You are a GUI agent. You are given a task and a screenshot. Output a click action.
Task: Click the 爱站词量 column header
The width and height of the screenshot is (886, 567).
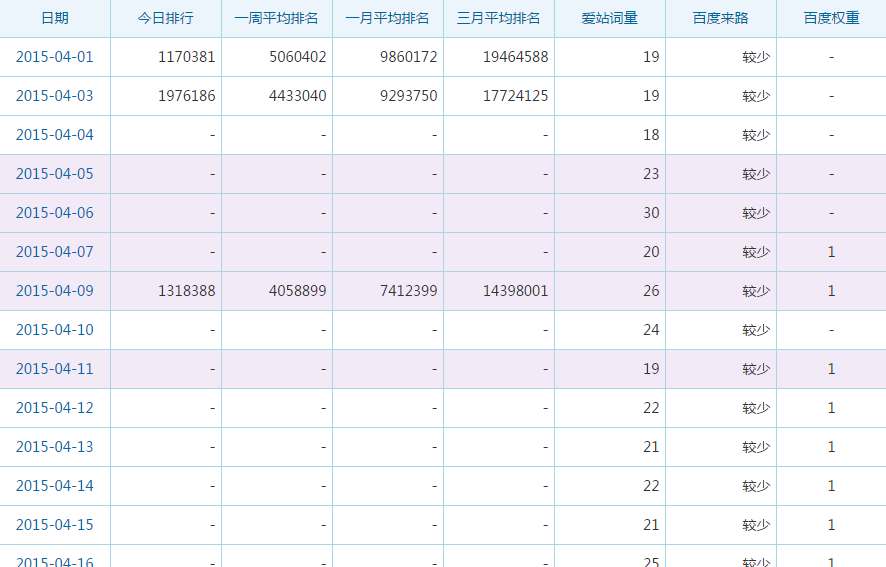point(610,18)
